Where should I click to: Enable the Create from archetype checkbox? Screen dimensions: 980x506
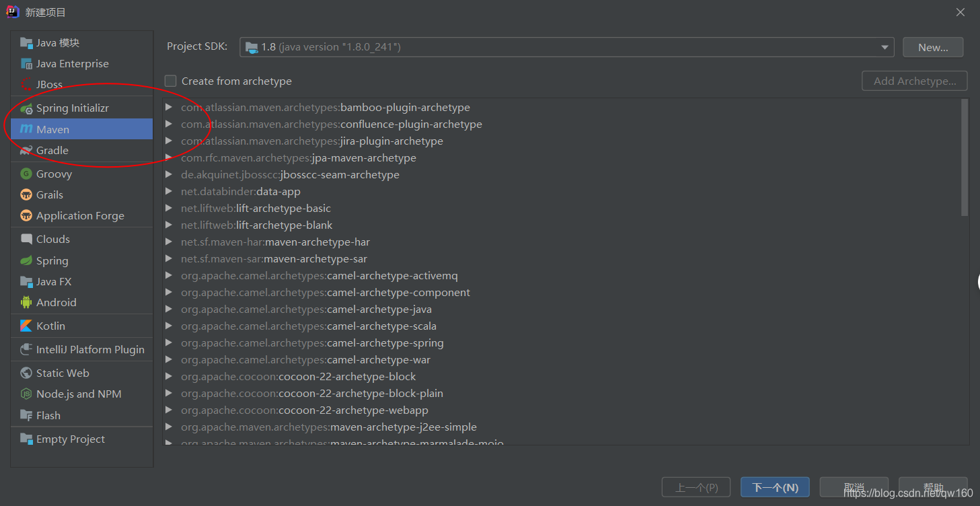tap(171, 81)
